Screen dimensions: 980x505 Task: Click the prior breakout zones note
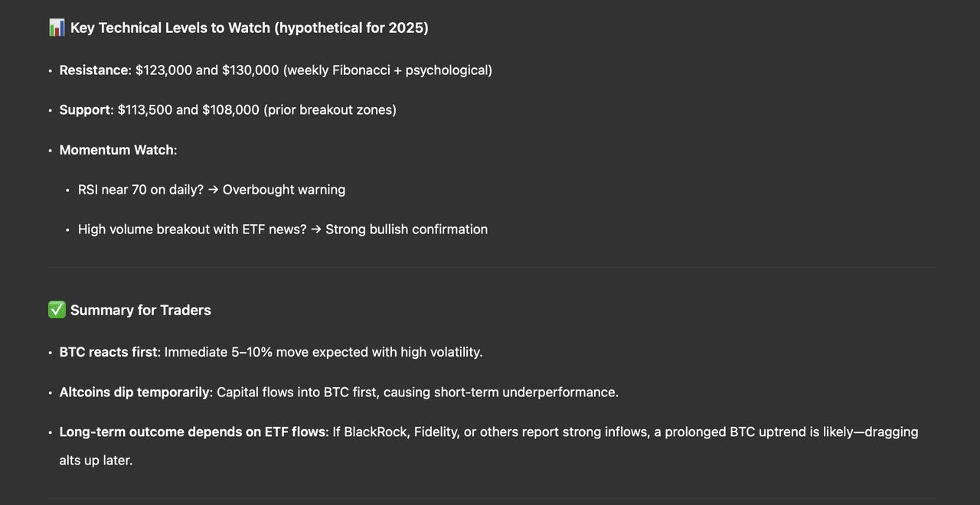[x=330, y=110]
